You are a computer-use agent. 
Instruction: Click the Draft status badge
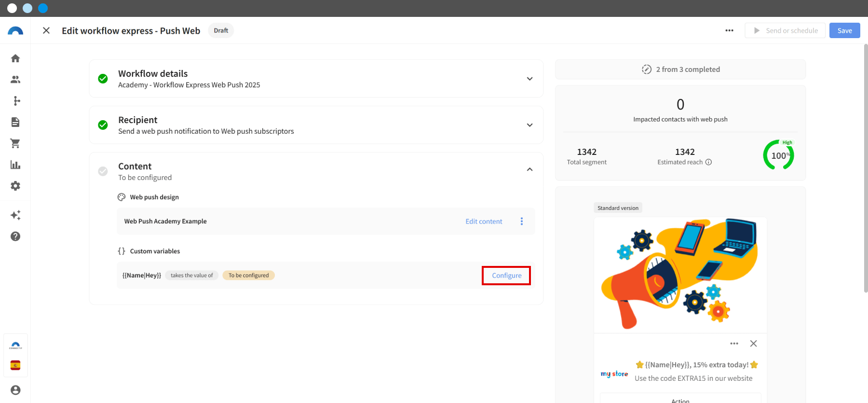221,30
